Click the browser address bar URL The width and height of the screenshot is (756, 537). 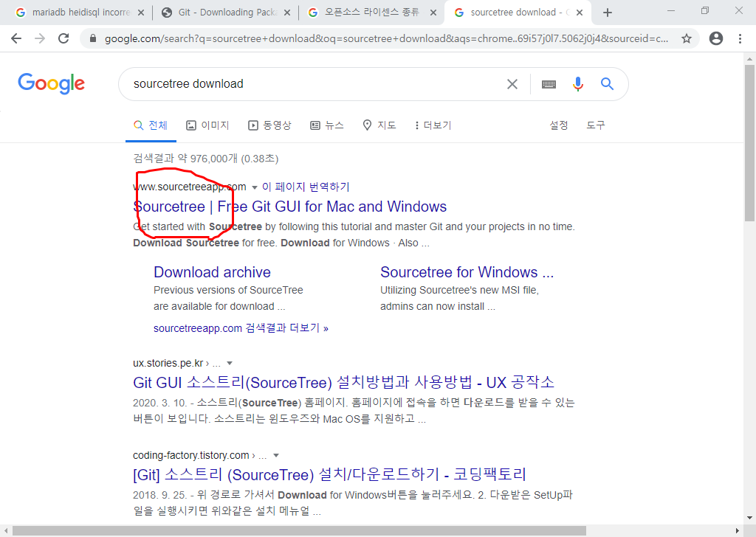point(385,38)
